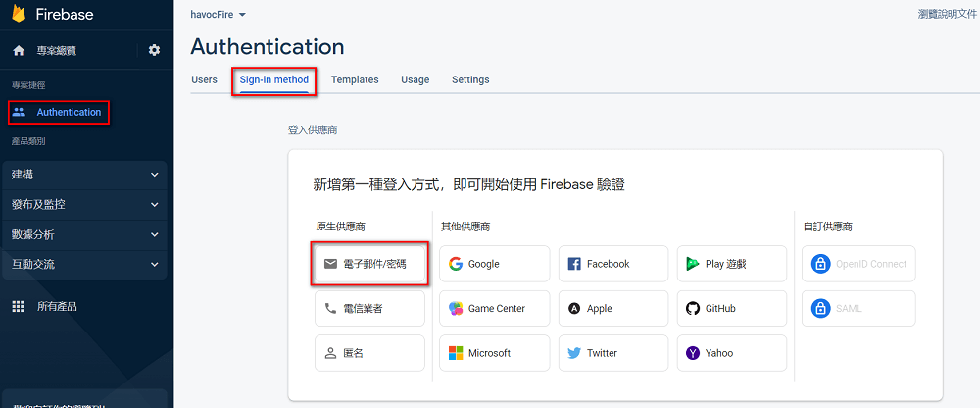Image resolution: width=980 pixels, height=408 pixels.
Task: Click the OpenID Connect lock icon
Action: tap(820, 264)
